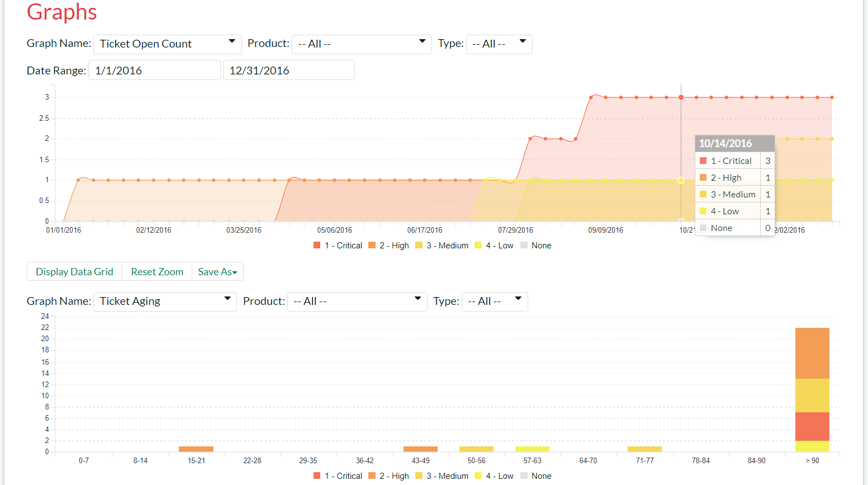868x485 pixels.
Task: Open the Type dropdown for Ticket Aging
Action: pos(494,302)
